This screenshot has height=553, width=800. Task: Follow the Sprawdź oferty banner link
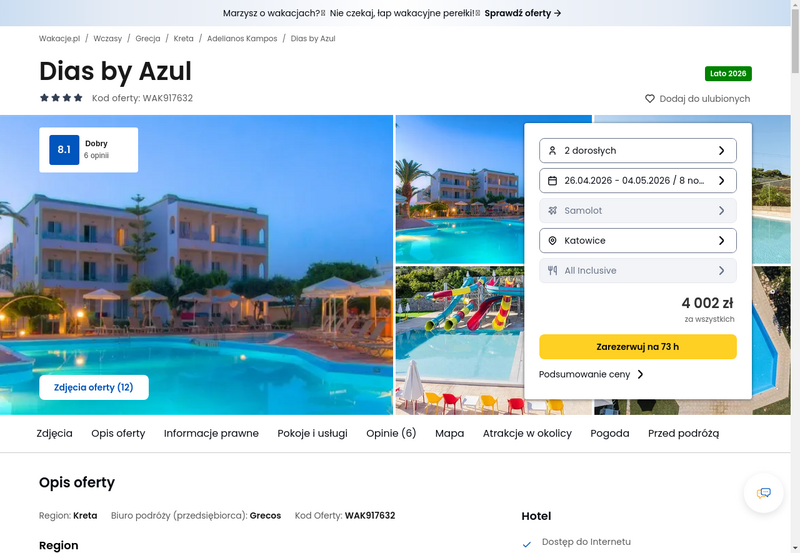[x=523, y=13]
